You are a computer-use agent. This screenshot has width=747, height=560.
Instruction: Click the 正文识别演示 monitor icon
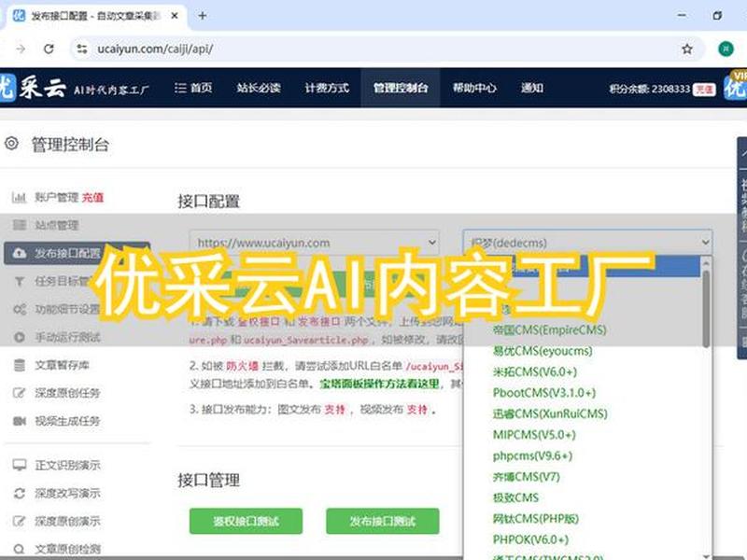(x=19, y=465)
